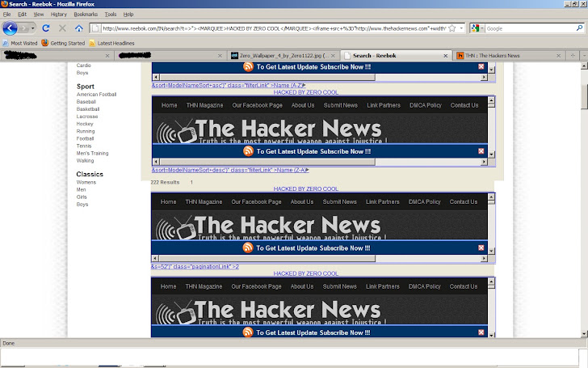
Task: Click the Tennis sport link
Action: (84, 146)
